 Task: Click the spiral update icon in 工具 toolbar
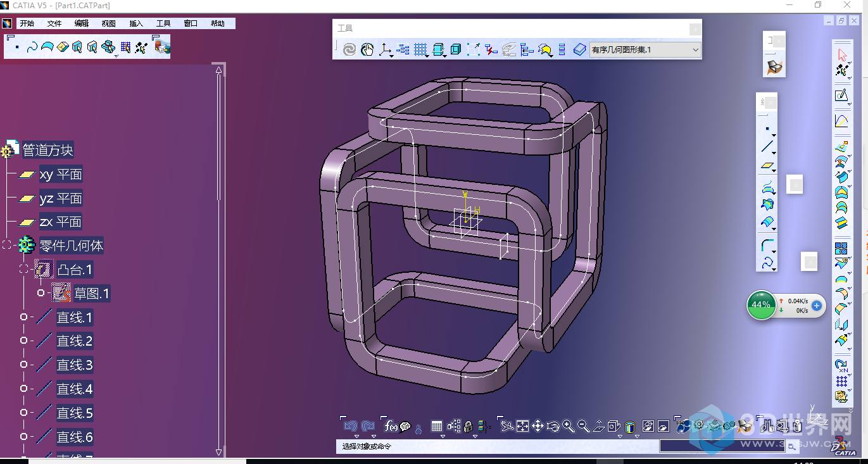click(x=349, y=49)
